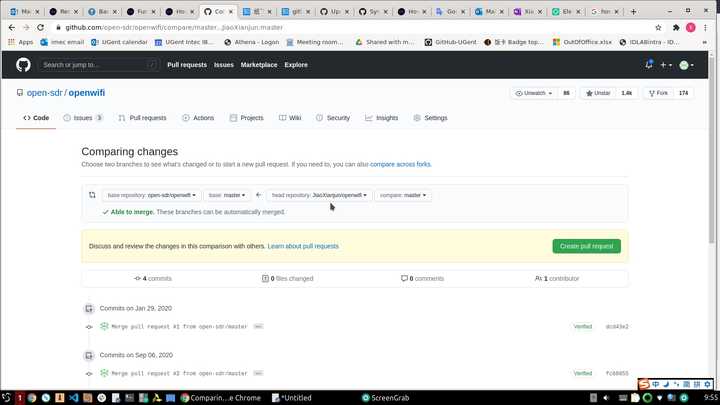The width and height of the screenshot is (720, 405).
Task: Click the taskbar volume icon
Action: [x=606, y=398]
